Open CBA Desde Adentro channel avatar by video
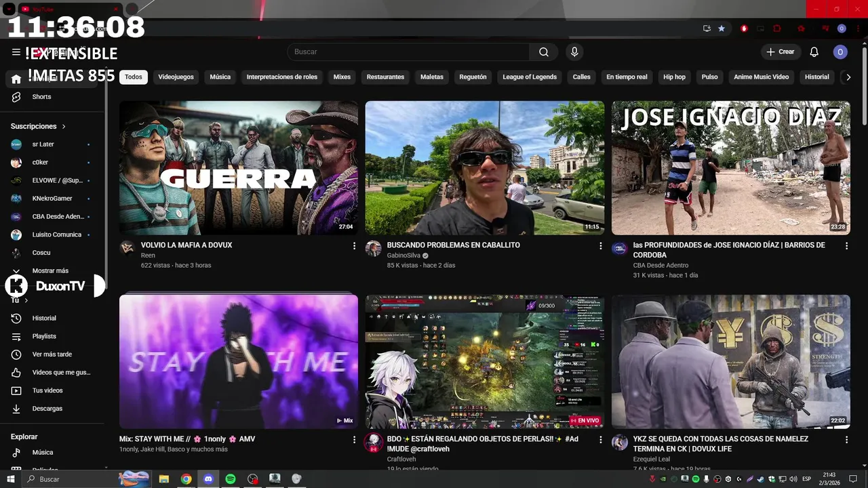 (619, 248)
